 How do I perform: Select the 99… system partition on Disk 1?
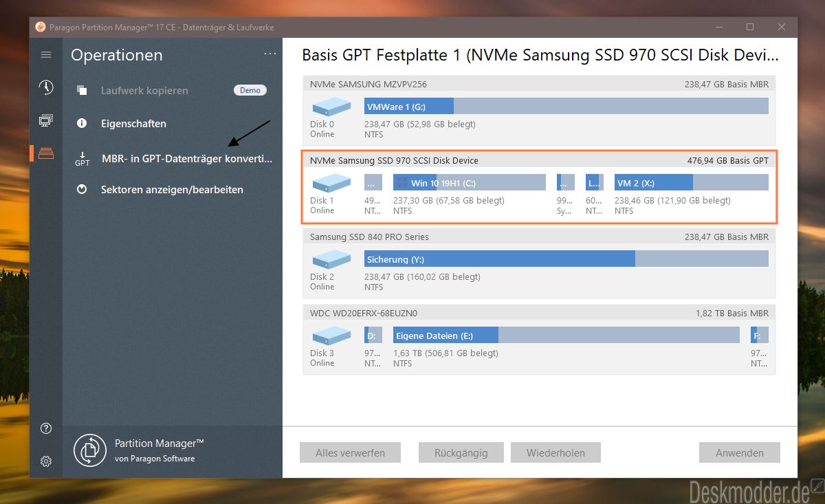pos(566,183)
